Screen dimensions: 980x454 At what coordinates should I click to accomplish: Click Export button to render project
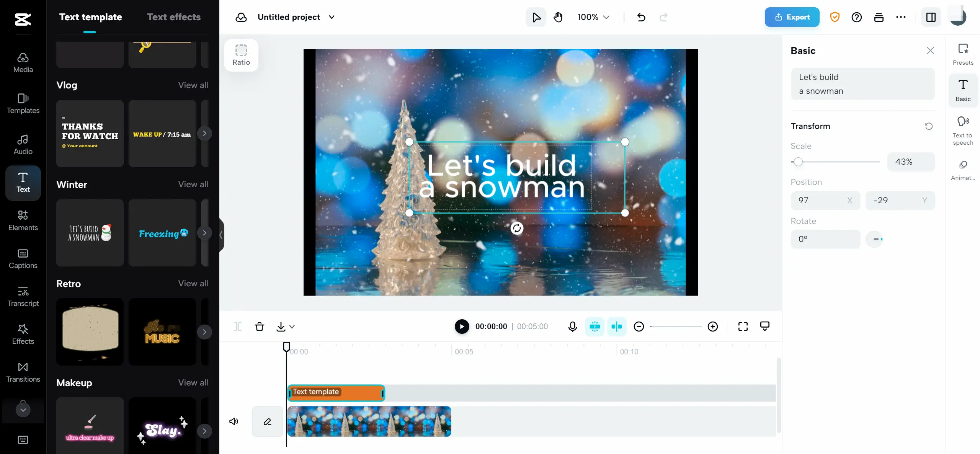click(791, 17)
